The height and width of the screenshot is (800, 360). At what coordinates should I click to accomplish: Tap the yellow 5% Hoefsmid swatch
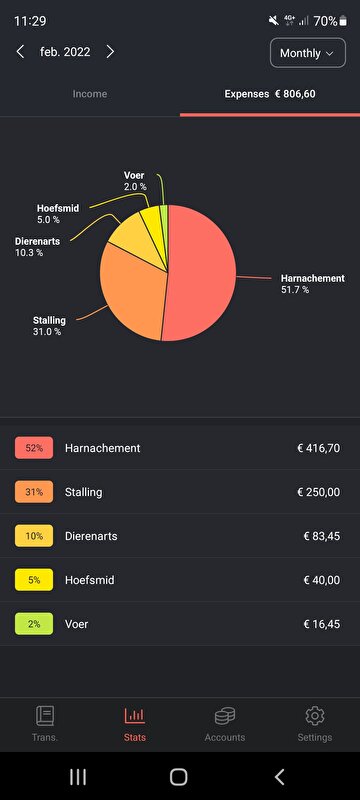tap(34, 580)
